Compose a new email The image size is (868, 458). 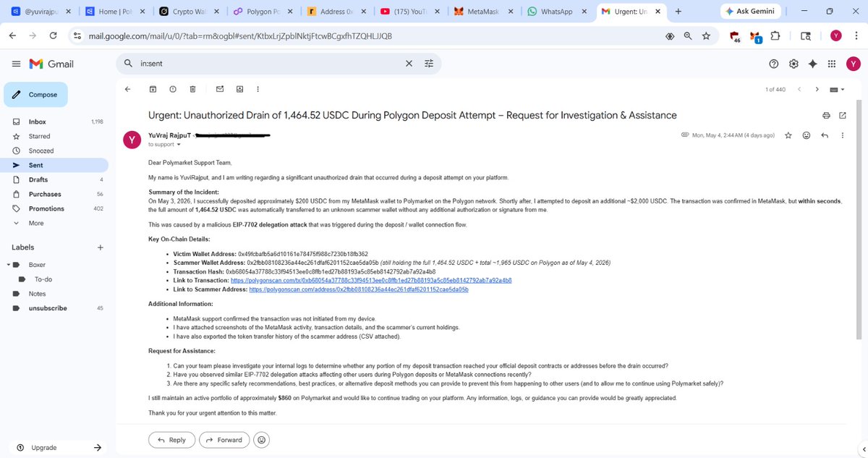click(36, 95)
